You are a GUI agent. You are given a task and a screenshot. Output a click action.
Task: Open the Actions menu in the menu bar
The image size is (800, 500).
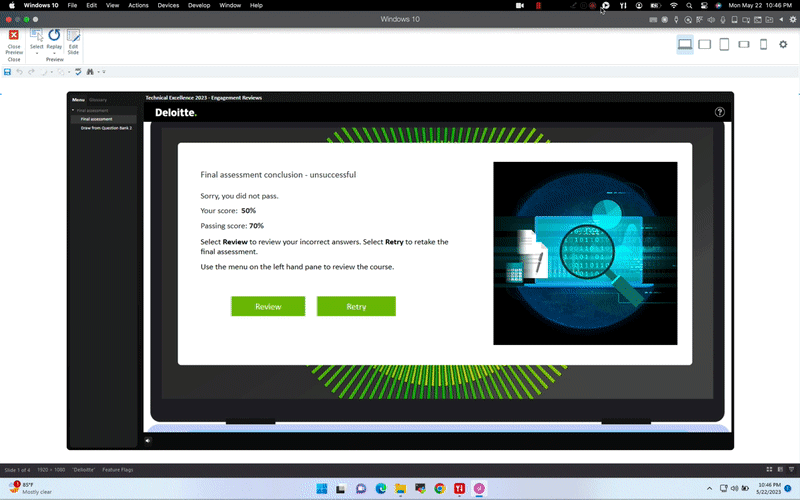pos(138,5)
